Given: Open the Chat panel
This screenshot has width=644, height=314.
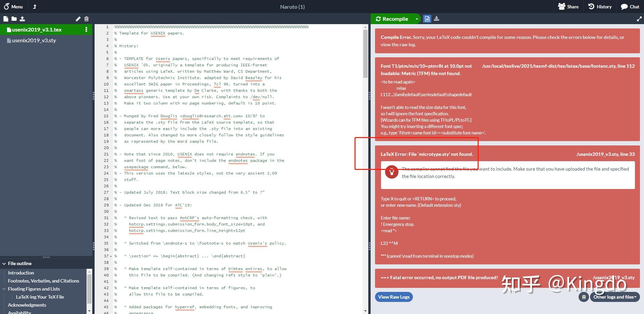Looking at the screenshot, I should [x=630, y=6].
